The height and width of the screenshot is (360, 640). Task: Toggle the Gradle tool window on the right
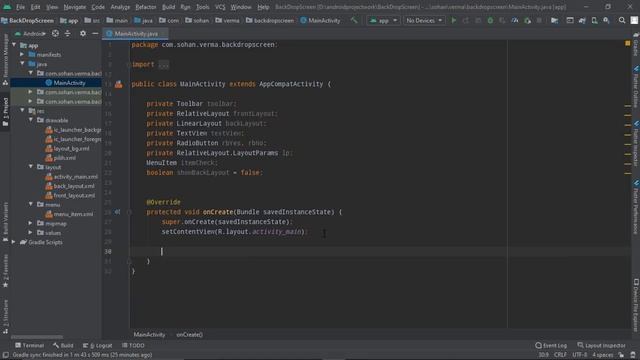point(636,44)
